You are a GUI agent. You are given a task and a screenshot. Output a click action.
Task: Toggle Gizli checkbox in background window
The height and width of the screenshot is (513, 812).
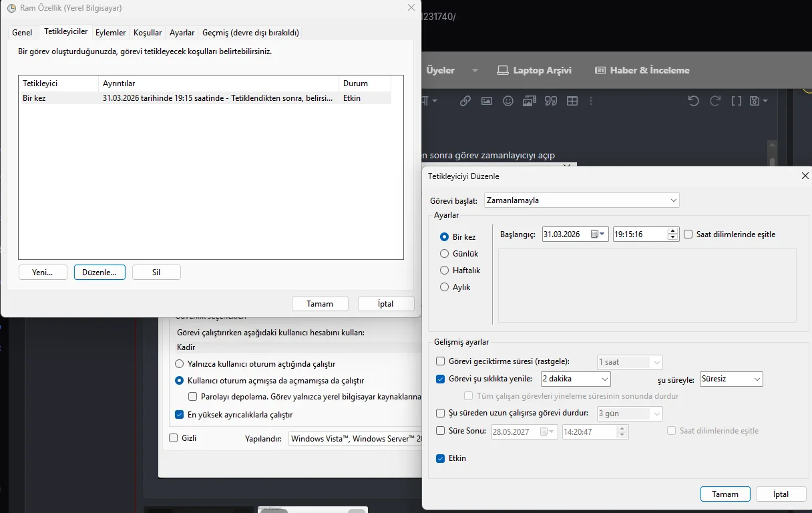pyautogui.click(x=174, y=438)
